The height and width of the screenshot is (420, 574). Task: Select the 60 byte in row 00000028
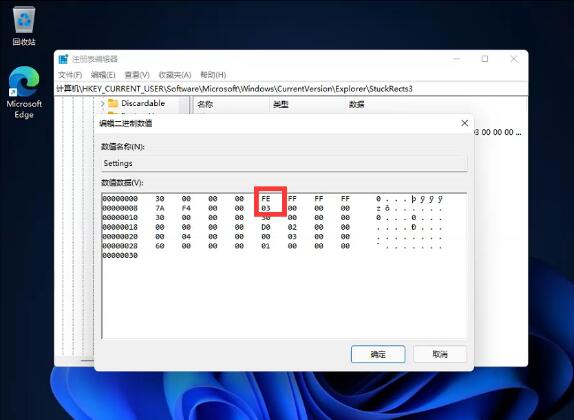coord(160,246)
